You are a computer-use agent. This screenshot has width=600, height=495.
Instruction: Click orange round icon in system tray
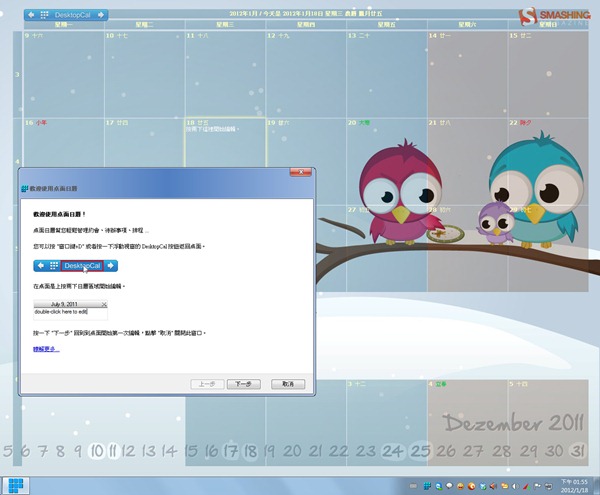point(471,486)
